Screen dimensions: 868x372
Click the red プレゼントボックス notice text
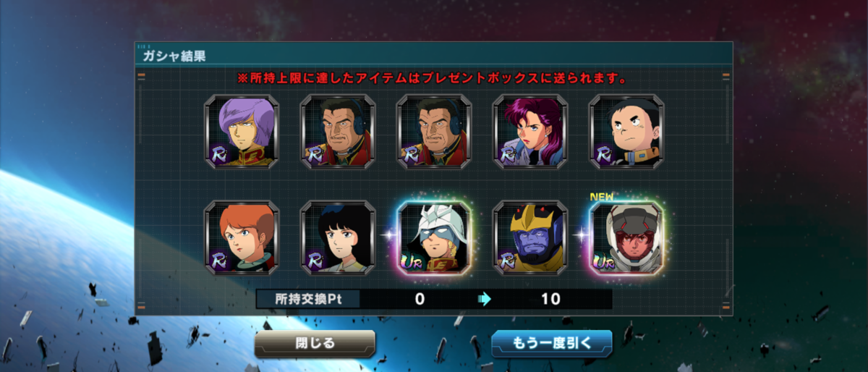pyautogui.click(x=431, y=77)
